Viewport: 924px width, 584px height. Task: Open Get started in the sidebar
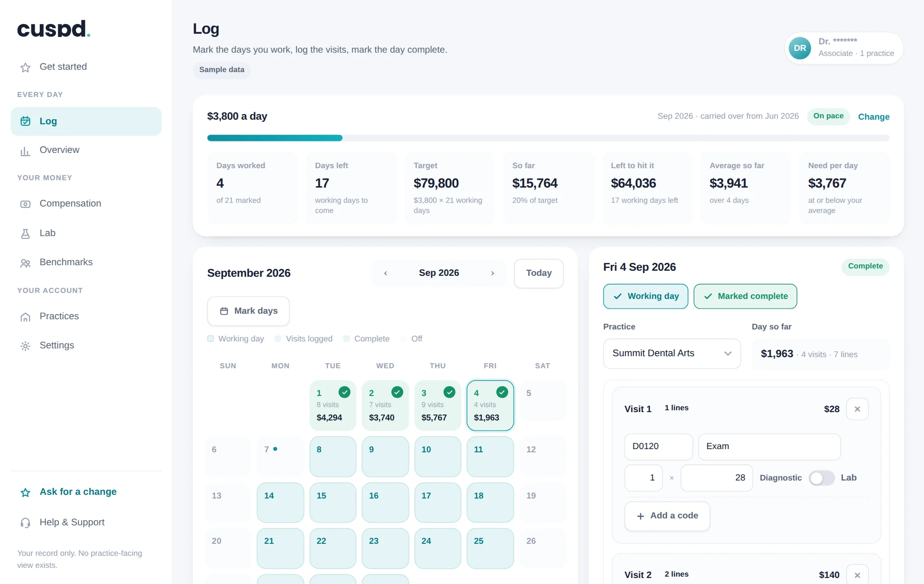(86, 67)
